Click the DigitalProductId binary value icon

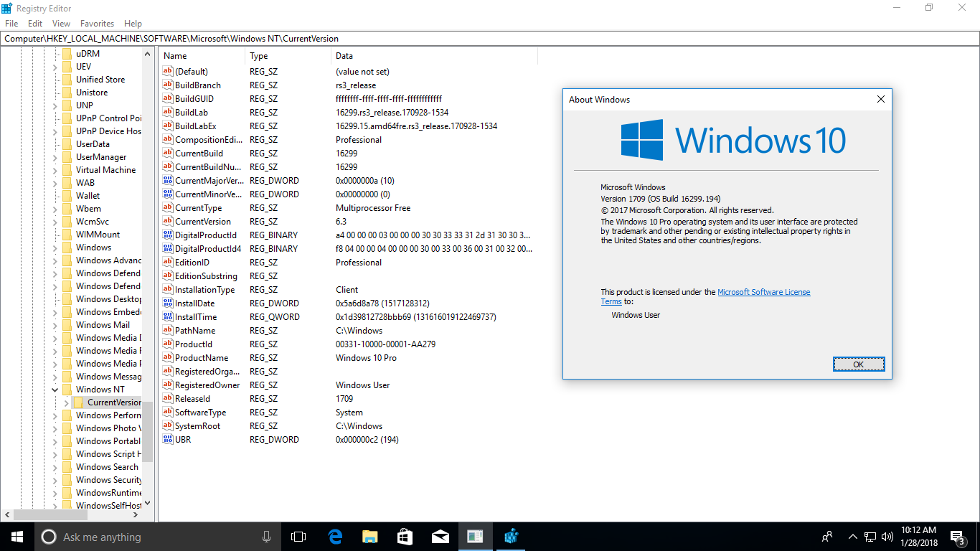pos(168,235)
